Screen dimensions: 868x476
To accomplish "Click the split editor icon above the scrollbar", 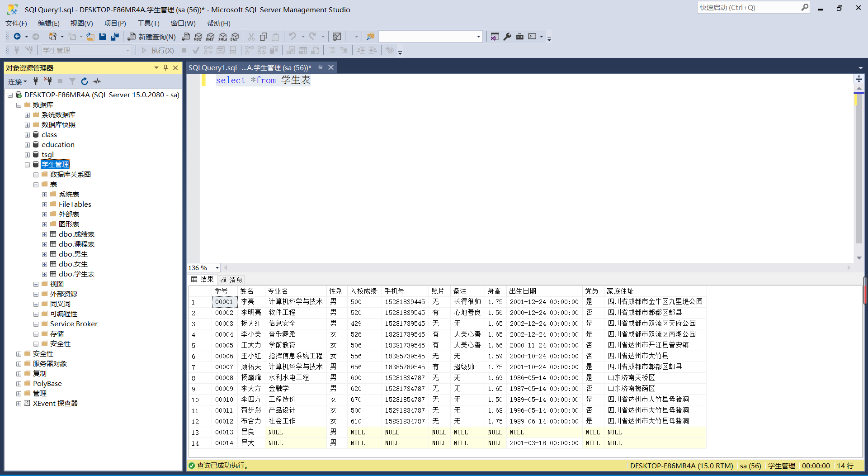I will coord(859,79).
